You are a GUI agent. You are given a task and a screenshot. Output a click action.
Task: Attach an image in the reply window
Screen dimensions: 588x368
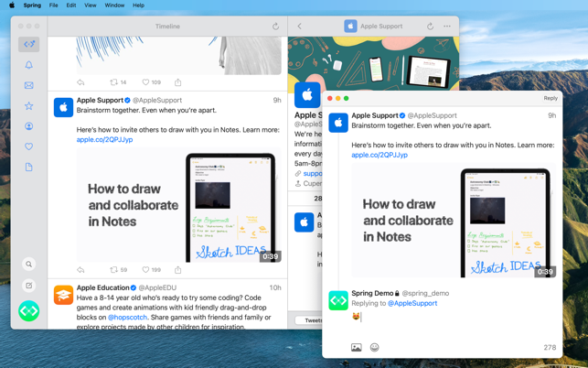[357, 347]
